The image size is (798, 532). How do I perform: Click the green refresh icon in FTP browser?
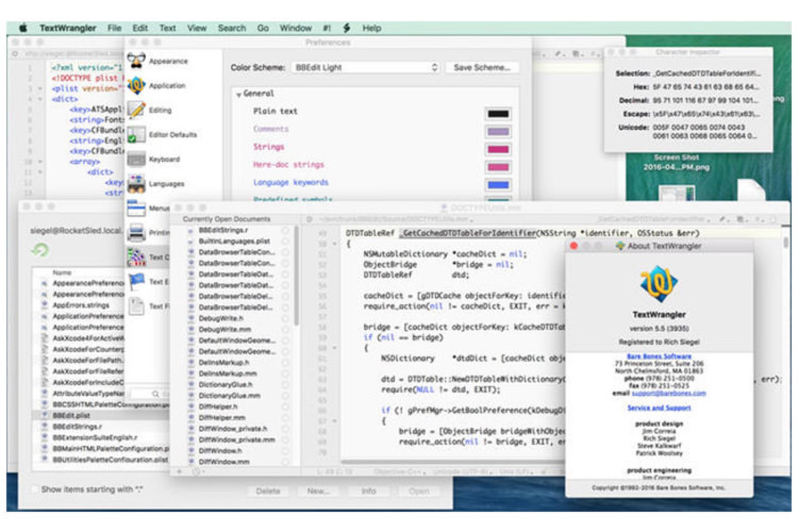[40, 250]
